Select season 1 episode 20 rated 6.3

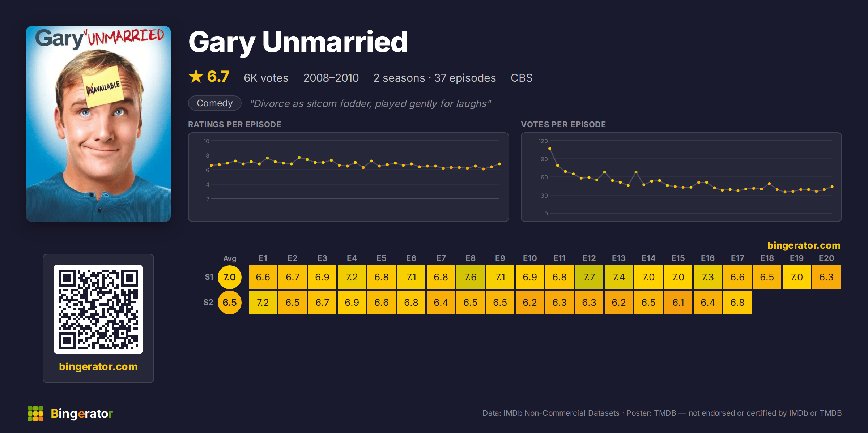click(826, 277)
